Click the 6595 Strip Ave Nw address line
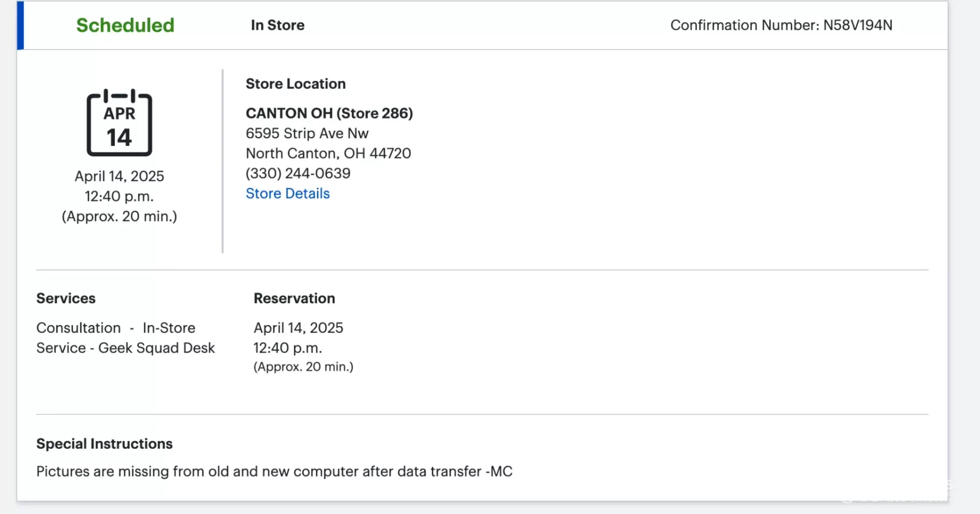 click(x=307, y=133)
